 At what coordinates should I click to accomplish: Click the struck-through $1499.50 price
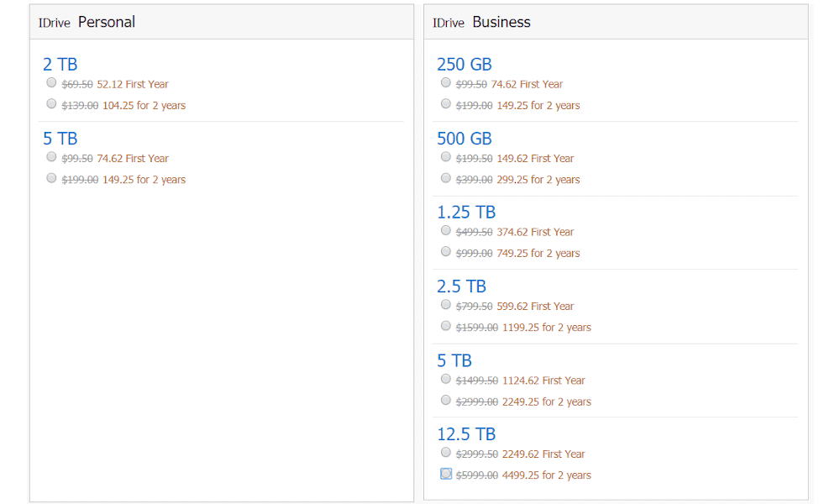[x=477, y=381]
